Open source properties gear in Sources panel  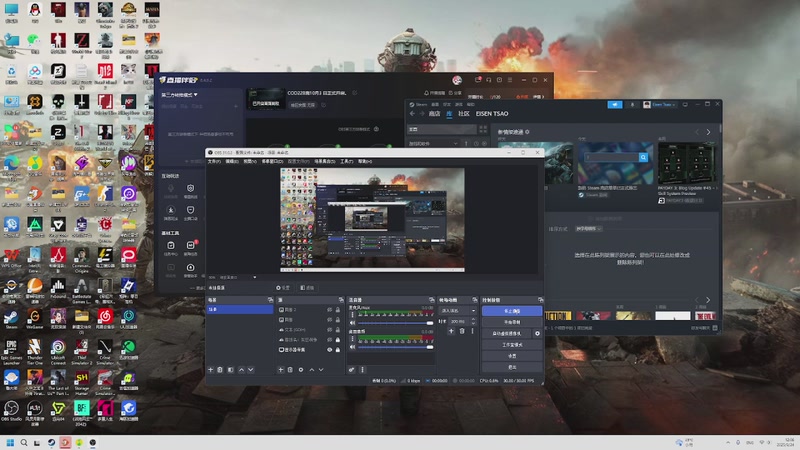tap(301, 369)
